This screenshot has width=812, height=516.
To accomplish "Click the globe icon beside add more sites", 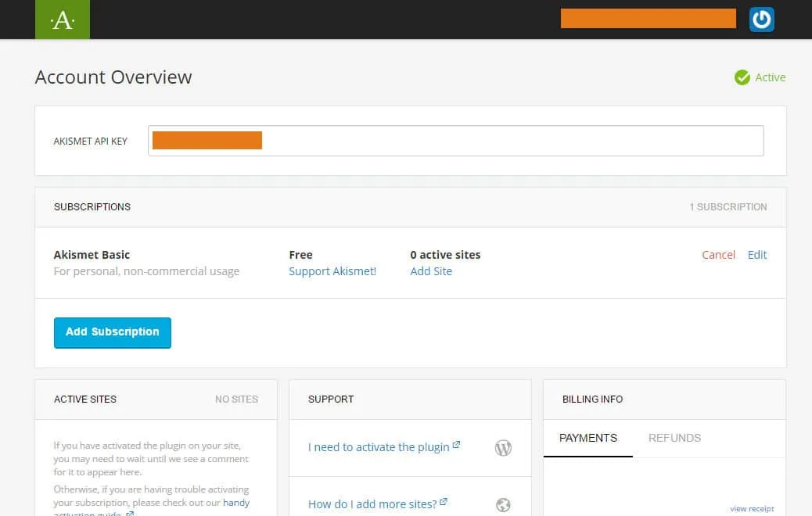I will point(503,504).
